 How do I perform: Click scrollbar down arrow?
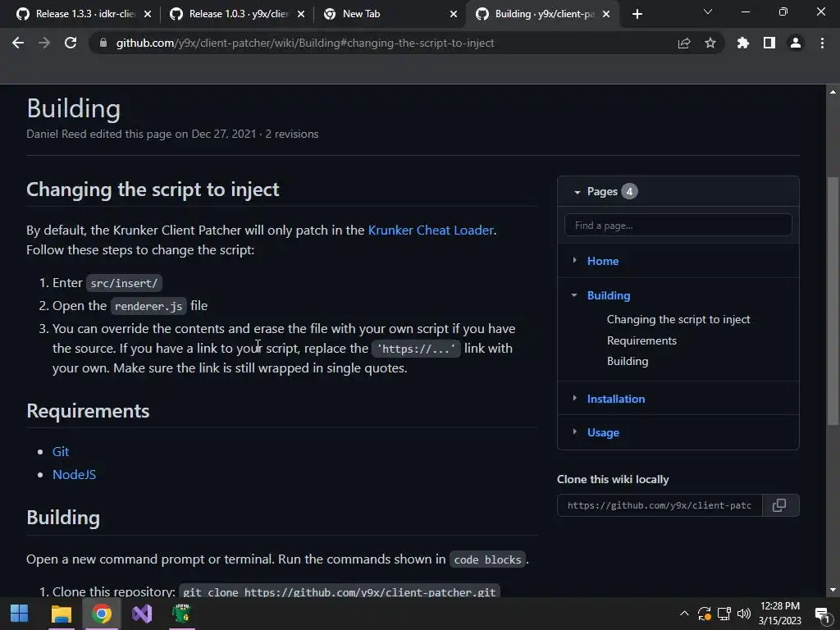[833, 590]
